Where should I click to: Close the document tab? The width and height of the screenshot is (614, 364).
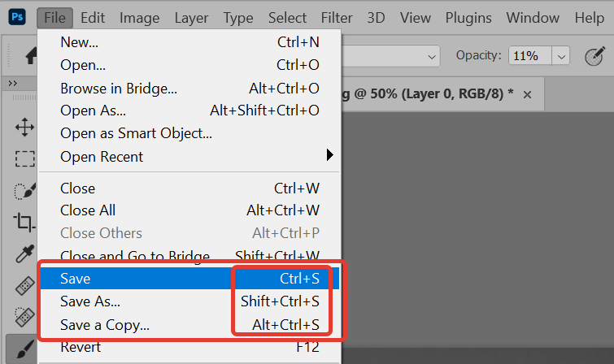[x=527, y=94]
